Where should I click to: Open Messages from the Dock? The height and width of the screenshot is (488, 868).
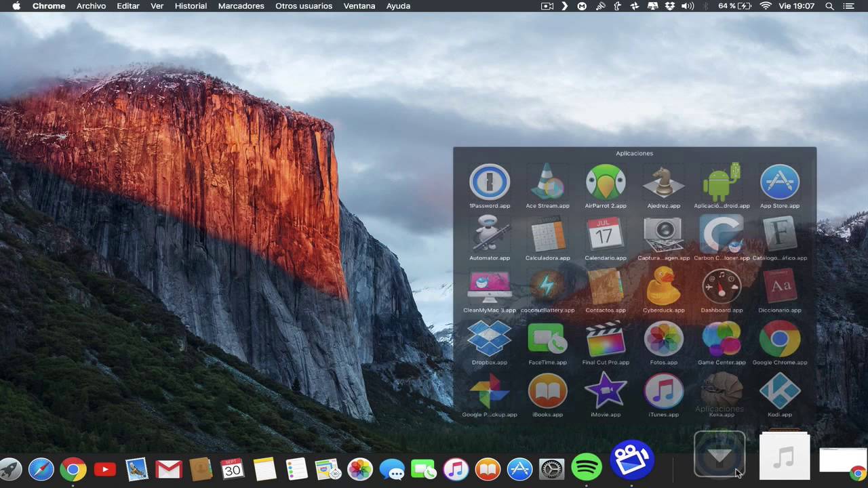point(392,469)
